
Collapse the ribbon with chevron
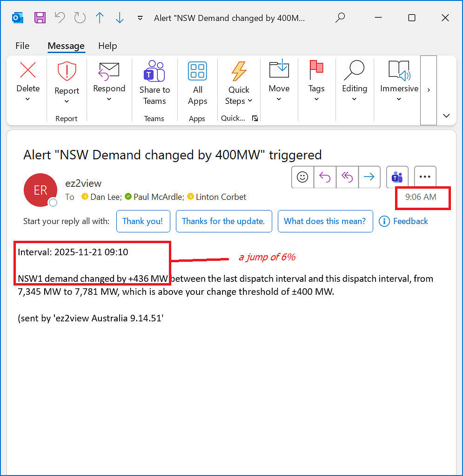446,116
